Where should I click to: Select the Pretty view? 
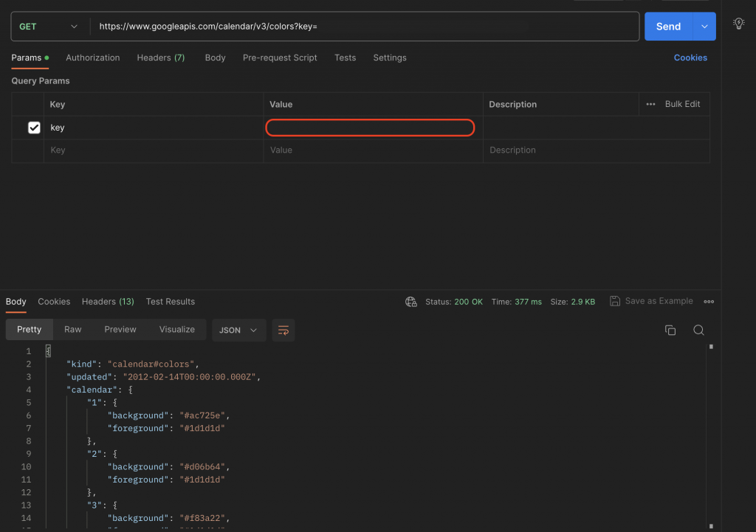pos(30,330)
